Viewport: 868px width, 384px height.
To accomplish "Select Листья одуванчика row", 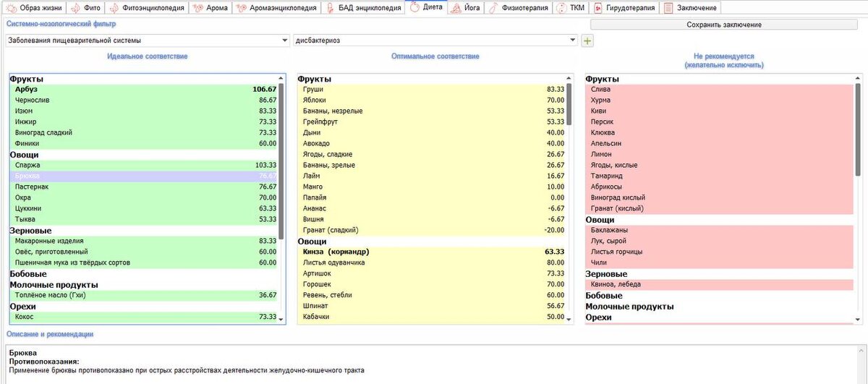I will point(432,263).
